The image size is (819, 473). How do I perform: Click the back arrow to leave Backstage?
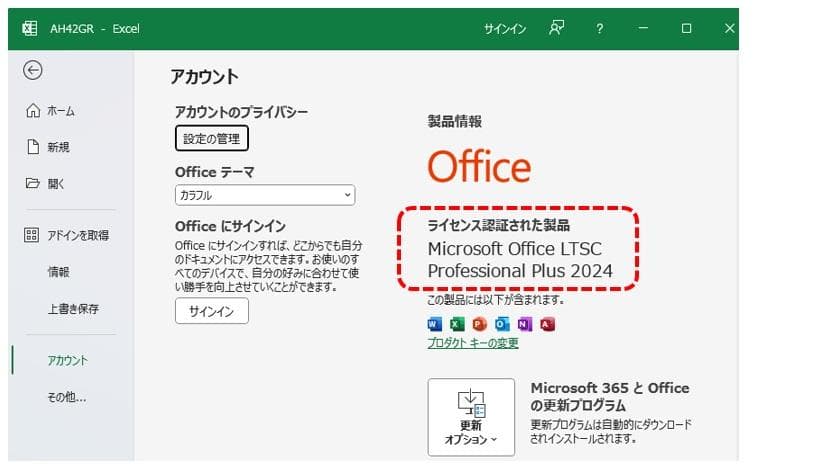tap(32, 70)
